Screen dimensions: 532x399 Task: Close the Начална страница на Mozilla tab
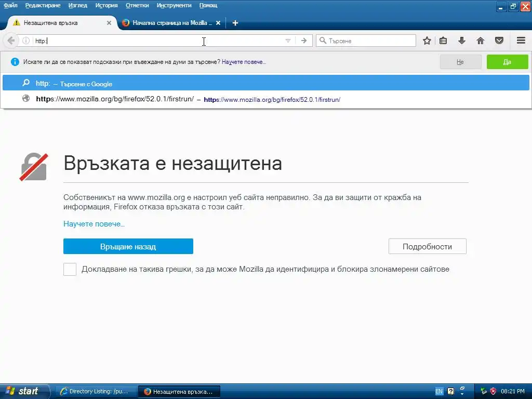point(218,23)
